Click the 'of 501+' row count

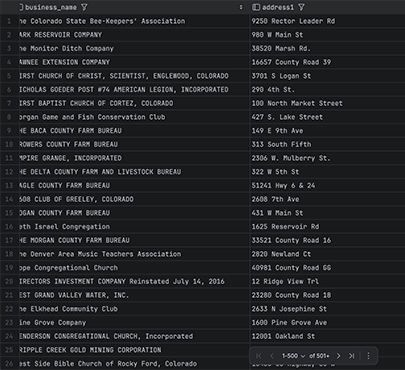pyautogui.click(x=319, y=356)
